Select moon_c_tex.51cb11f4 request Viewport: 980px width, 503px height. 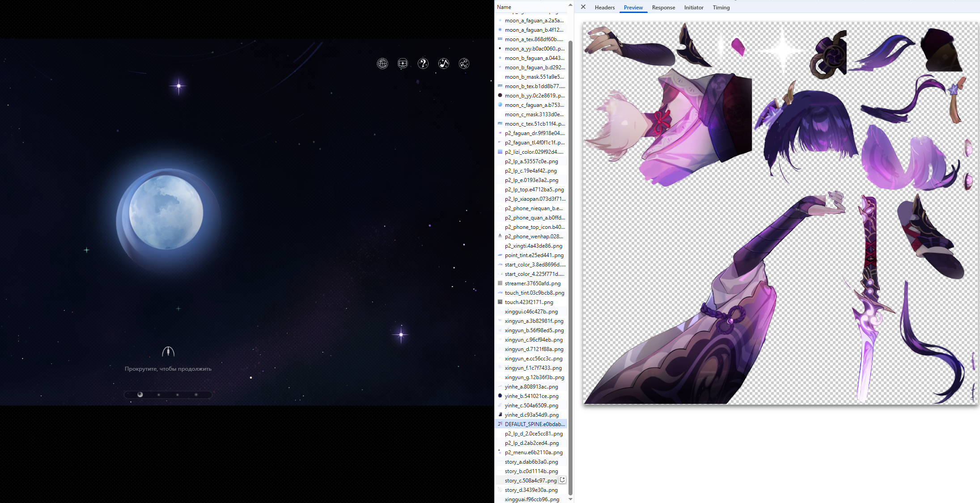tap(531, 124)
